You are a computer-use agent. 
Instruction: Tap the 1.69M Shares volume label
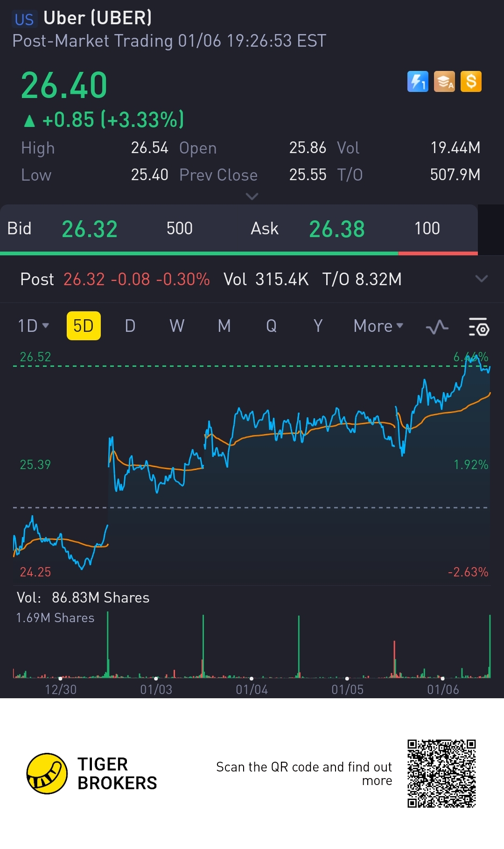[55, 618]
